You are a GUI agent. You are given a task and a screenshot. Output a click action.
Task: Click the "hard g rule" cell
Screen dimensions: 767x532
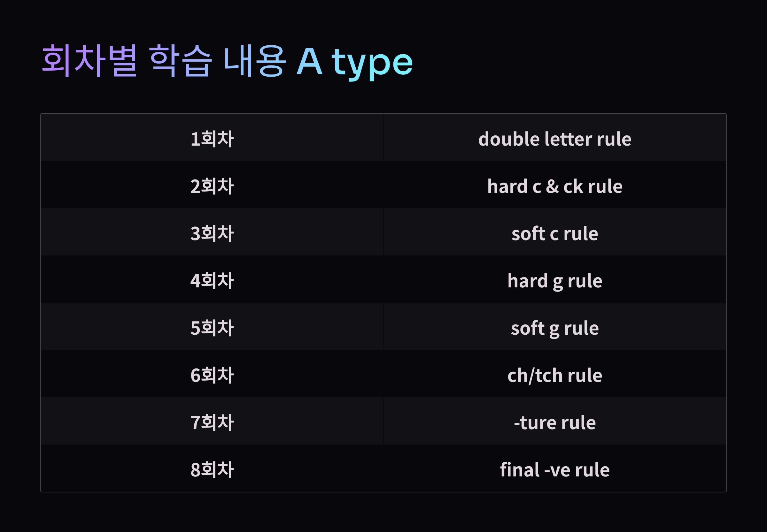pos(554,281)
